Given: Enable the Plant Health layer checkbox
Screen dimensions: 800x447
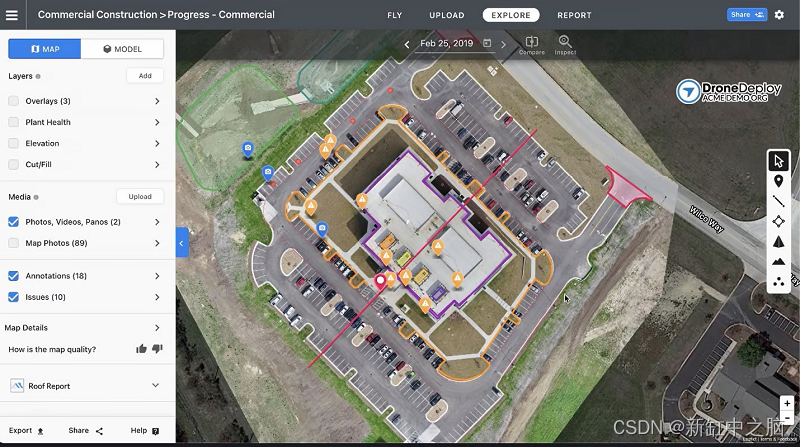Looking at the screenshot, I should pyautogui.click(x=14, y=122).
